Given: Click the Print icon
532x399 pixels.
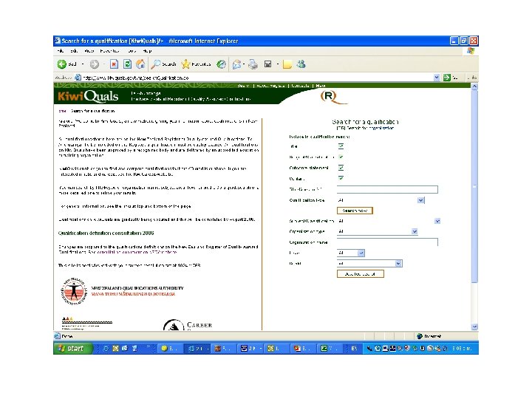Looking at the screenshot, I should click(x=253, y=64).
